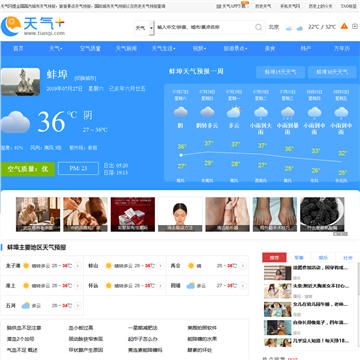Open 空气质量 in the navigation bar
This screenshot has width=360, height=360.
90,49
